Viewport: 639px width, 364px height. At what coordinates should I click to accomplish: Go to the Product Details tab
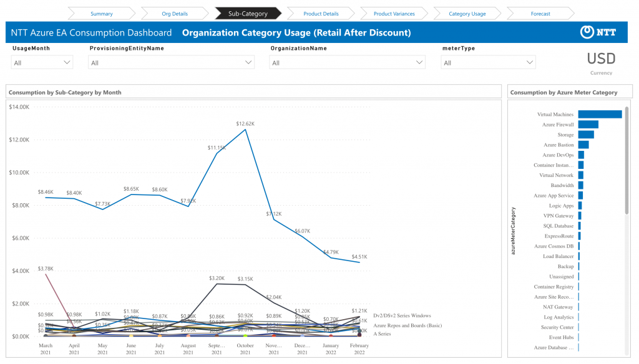(321, 14)
